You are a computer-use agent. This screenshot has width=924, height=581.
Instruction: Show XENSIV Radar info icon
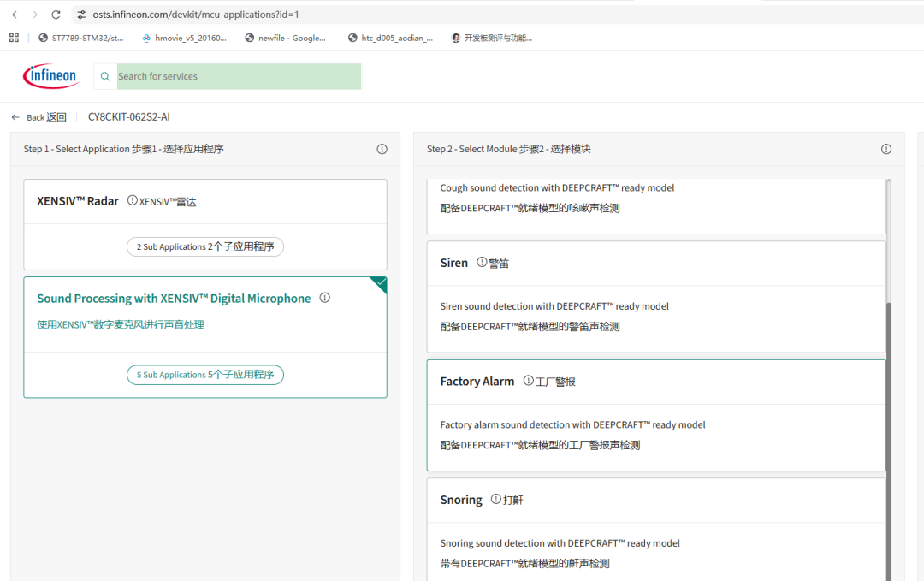click(x=133, y=200)
